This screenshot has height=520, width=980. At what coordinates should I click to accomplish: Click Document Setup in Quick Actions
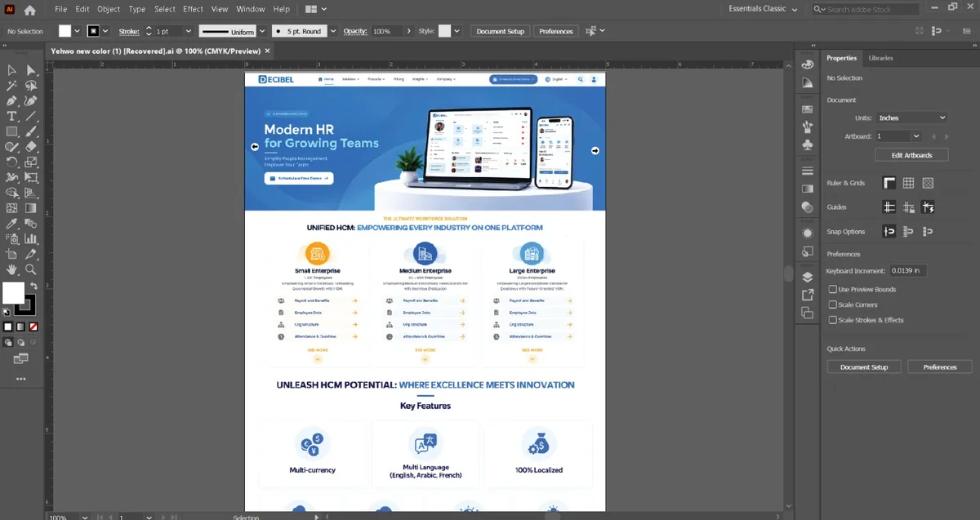(x=864, y=367)
